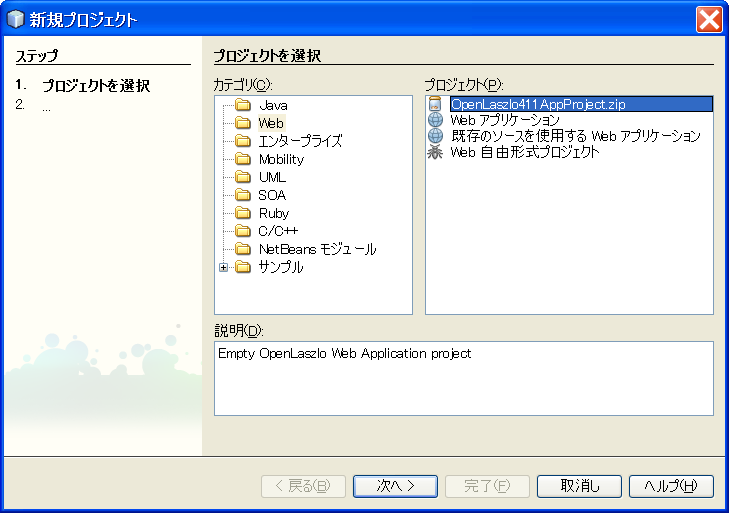Image resolution: width=729 pixels, height=513 pixels.
Task: Click the disabled 戻る(B) button
Action: point(303,486)
